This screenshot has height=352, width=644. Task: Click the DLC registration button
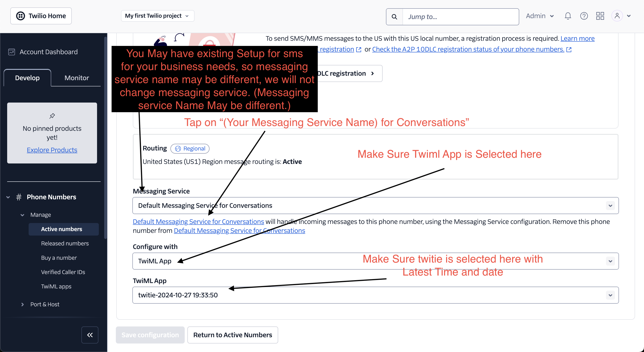click(350, 73)
